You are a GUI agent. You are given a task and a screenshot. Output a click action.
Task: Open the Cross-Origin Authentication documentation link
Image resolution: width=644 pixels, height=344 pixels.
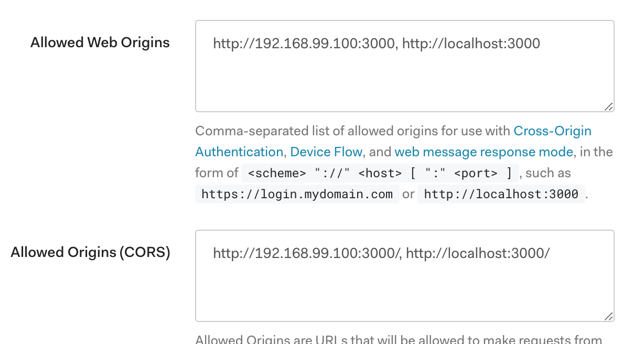(553, 131)
